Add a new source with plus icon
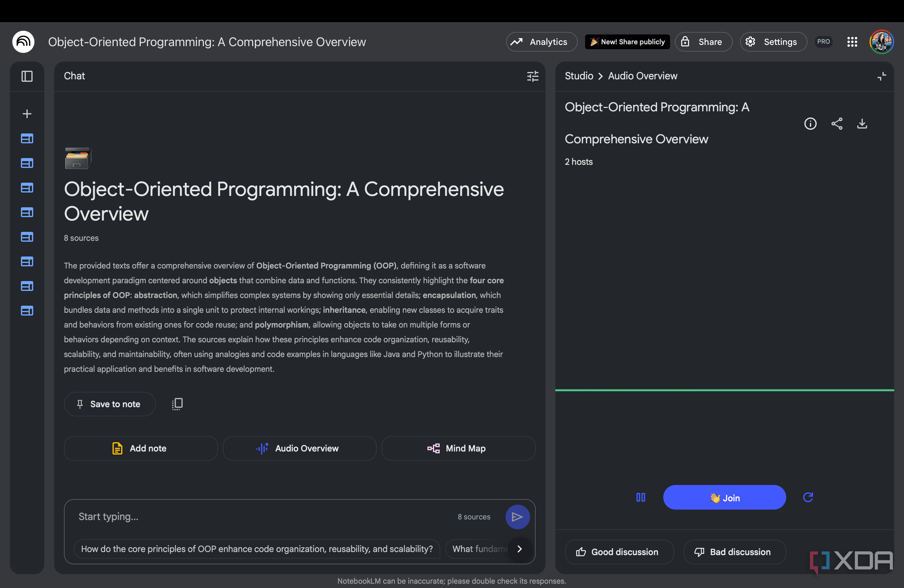This screenshot has height=588, width=904. pyautogui.click(x=27, y=114)
